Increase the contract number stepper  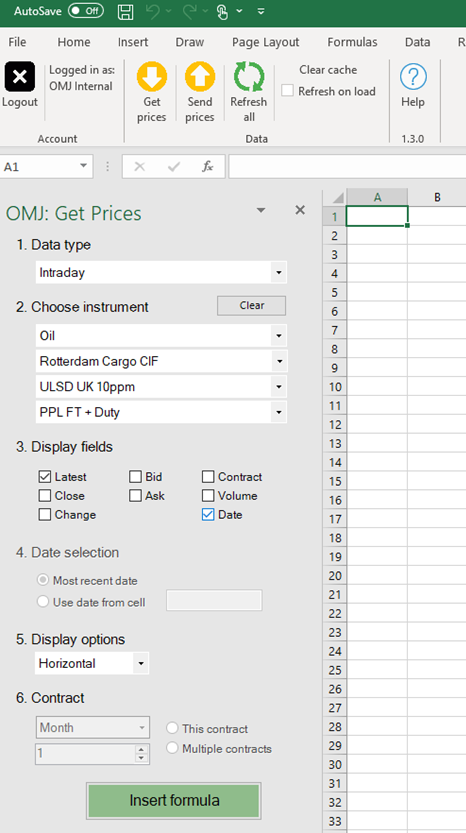141,750
